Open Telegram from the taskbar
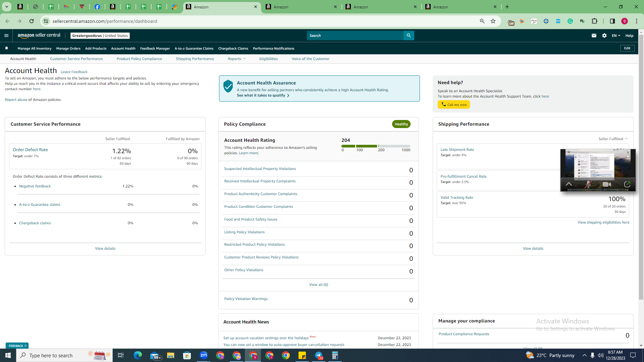 point(319,355)
